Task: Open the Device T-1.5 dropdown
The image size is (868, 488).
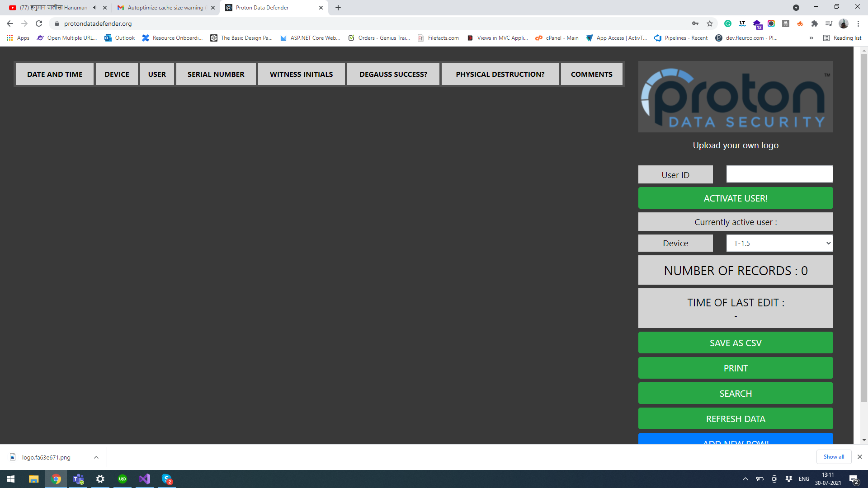Action: coord(779,243)
